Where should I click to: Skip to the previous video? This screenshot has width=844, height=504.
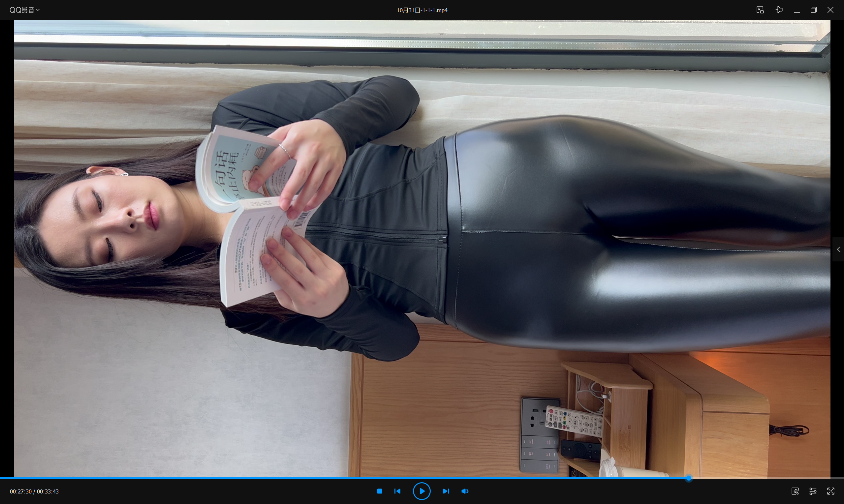tap(397, 491)
